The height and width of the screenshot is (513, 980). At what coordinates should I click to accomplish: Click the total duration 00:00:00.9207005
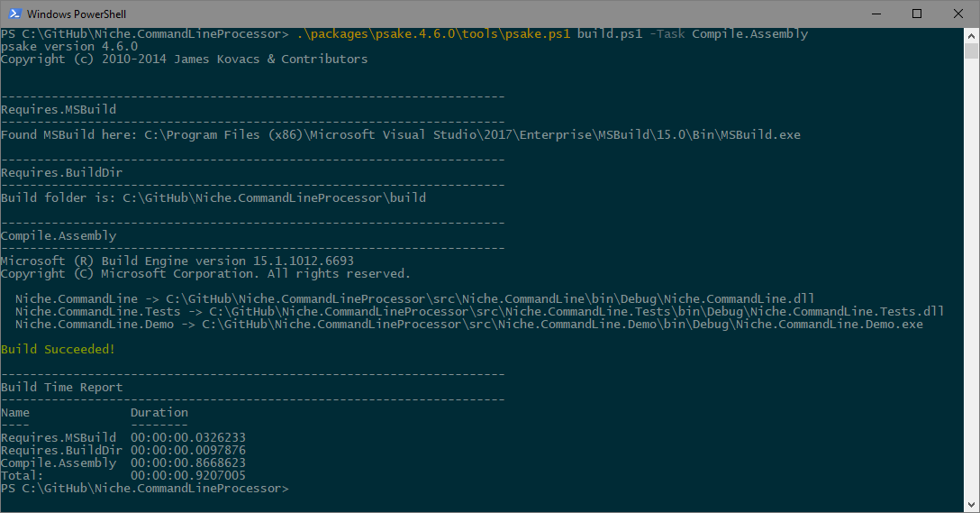pyautogui.click(x=188, y=475)
